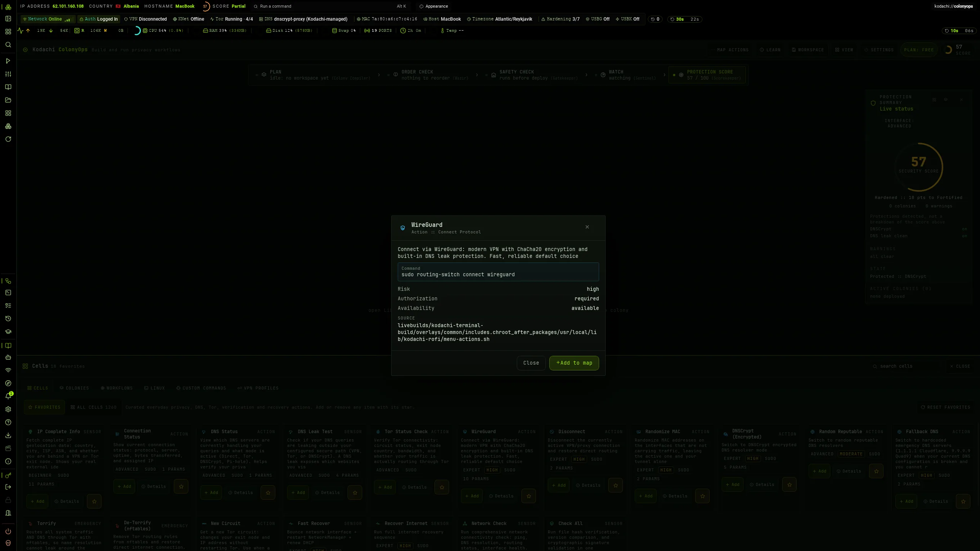
Task: Open the gear icon in the left sidebar
Action: pyautogui.click(x=8, y=409)
